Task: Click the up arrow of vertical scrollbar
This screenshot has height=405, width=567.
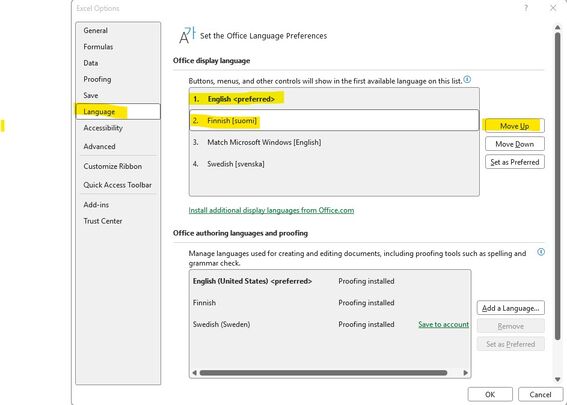Action: [557, 27]
